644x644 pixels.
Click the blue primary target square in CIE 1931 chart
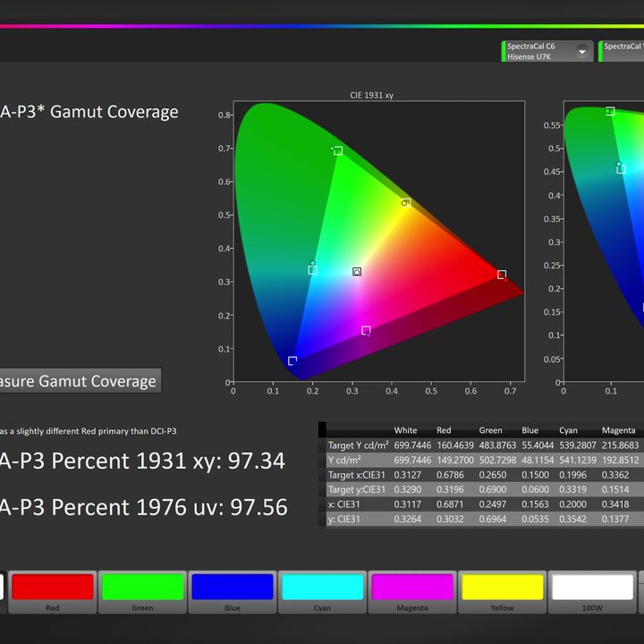pos(292,361)
